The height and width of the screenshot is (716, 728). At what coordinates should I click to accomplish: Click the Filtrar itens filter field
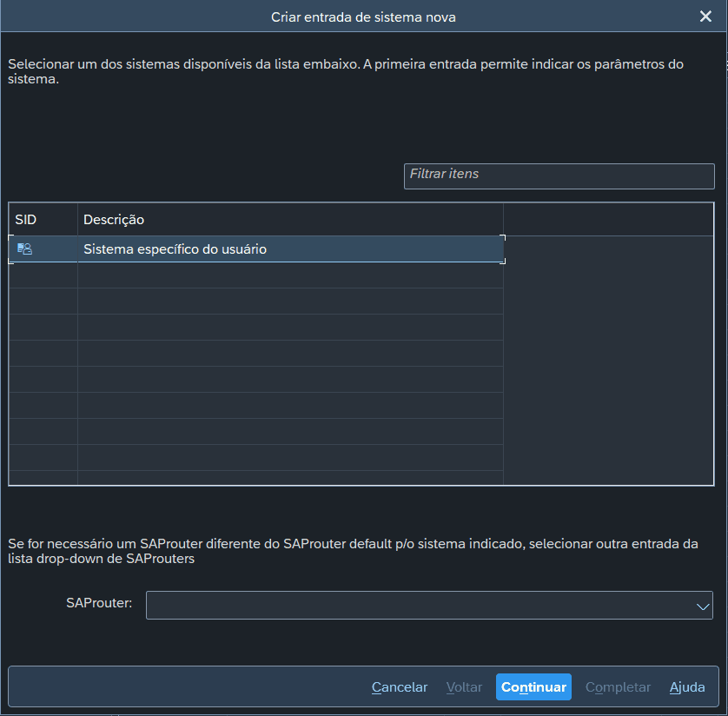click(x=559, y=176)
